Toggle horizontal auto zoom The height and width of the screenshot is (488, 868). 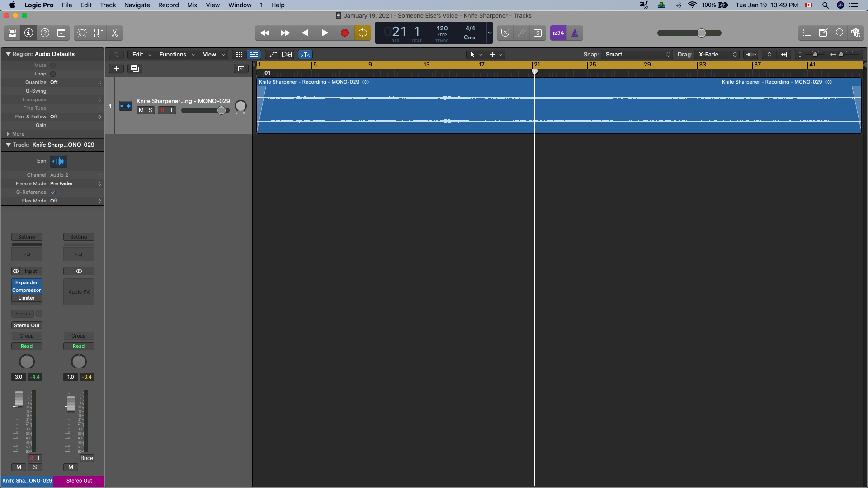784,55
